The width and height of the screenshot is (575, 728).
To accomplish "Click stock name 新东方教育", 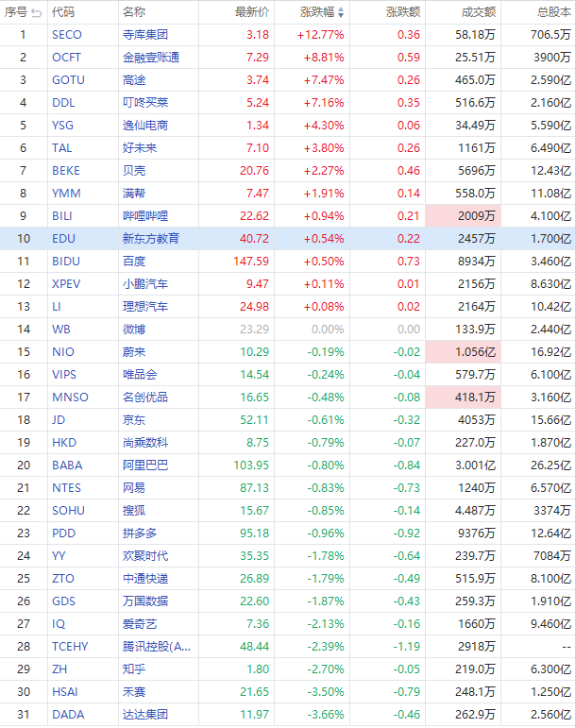I will (x=151, y=239).
